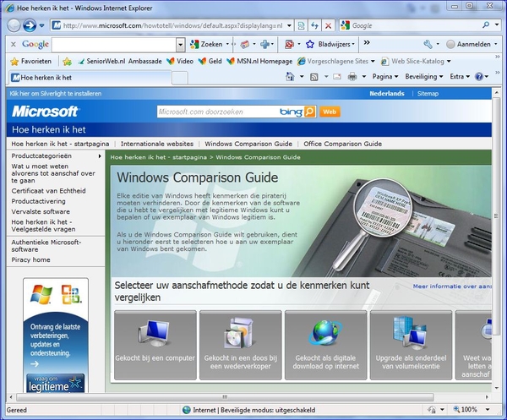This screenshot has width=507, height=420.
Task: Open the recent pages dropdown arrow
Action: click(41, 25)
